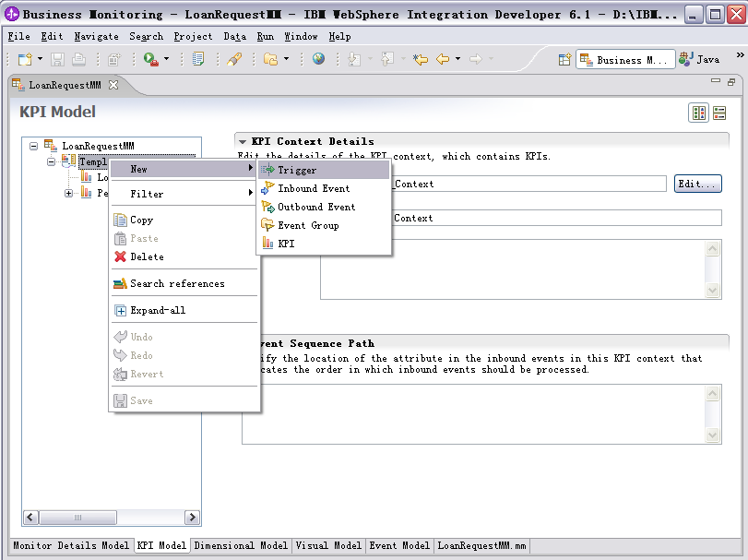Choose Expand-all in context menu
748x560 pixels.
click(x=184, y=310)
